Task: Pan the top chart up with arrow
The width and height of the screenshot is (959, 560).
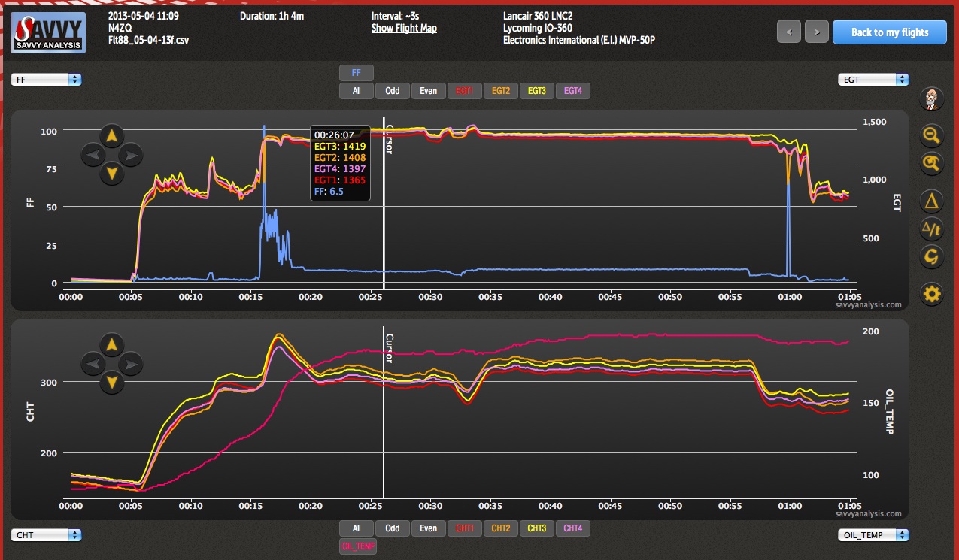Action: (111, 136)
